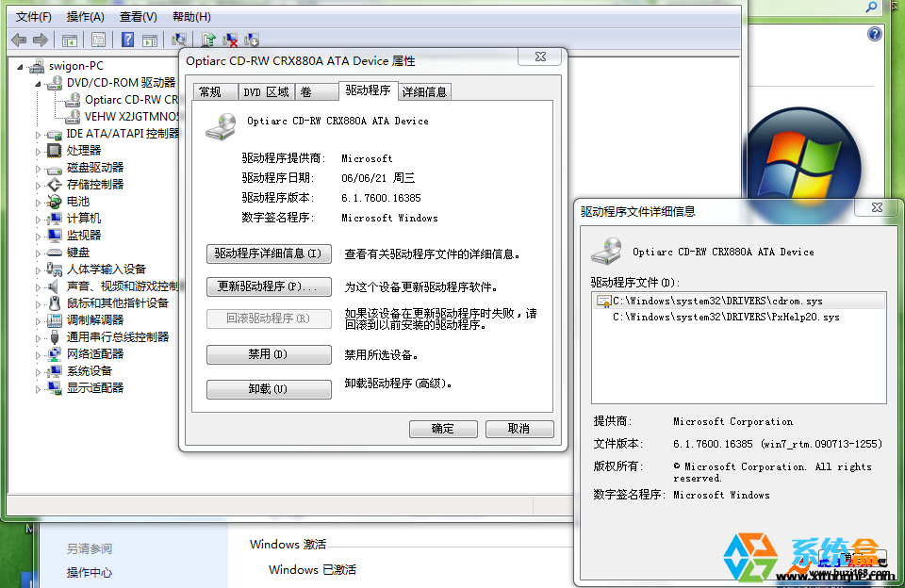Open the 查看(V) menu
Viewport: 905px width, 588px height.
(138, 17)
